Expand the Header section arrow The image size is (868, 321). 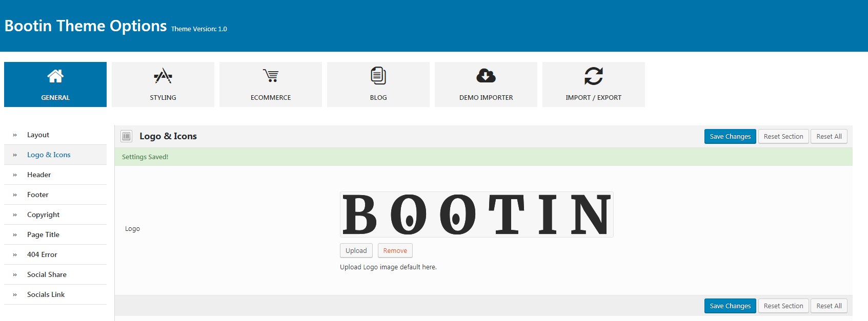(x=15, y=175)
